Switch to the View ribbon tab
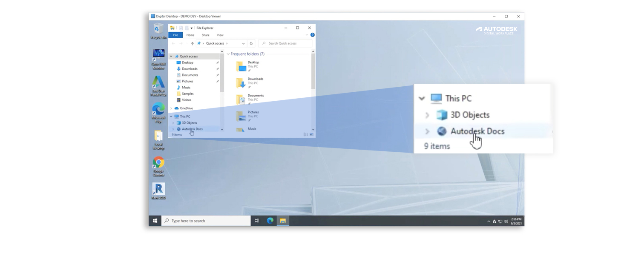This screenshot has height=264, width=644. click(x=220, y=35)
